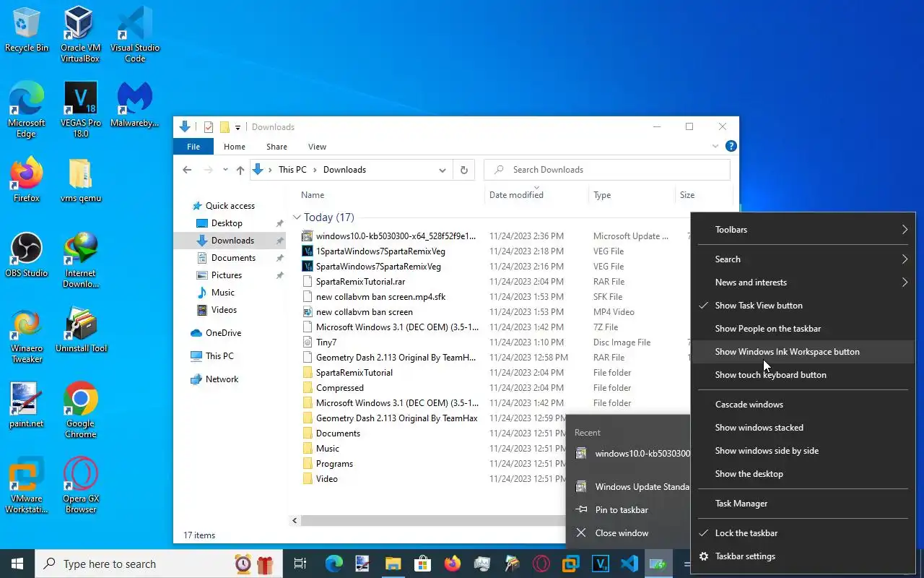Select the Winaero Tweaker desktop icon
924x578 pixels.
[x=27, y=335]
